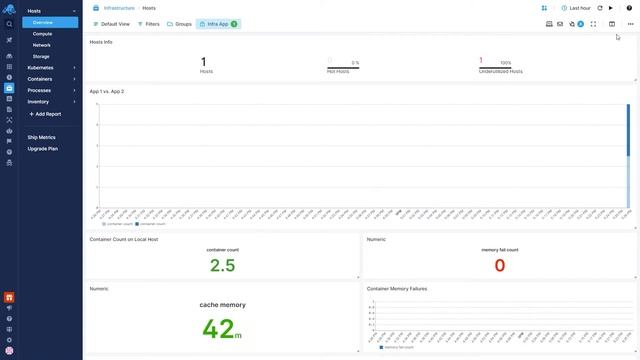This screenshot has width=640, height=360.
Task: Click the Hosts breadcrumb
Action: [x=149, y=8]
